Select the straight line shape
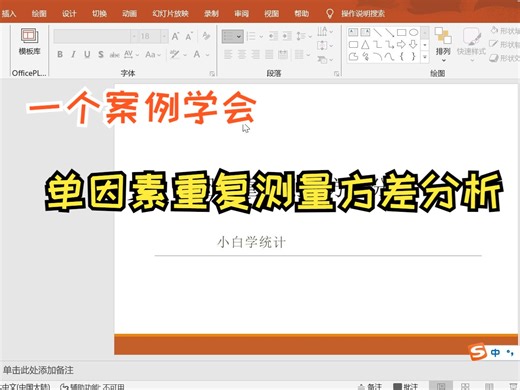Image resolution: width=520 pixels, height=390 pixels. point(378,32)
